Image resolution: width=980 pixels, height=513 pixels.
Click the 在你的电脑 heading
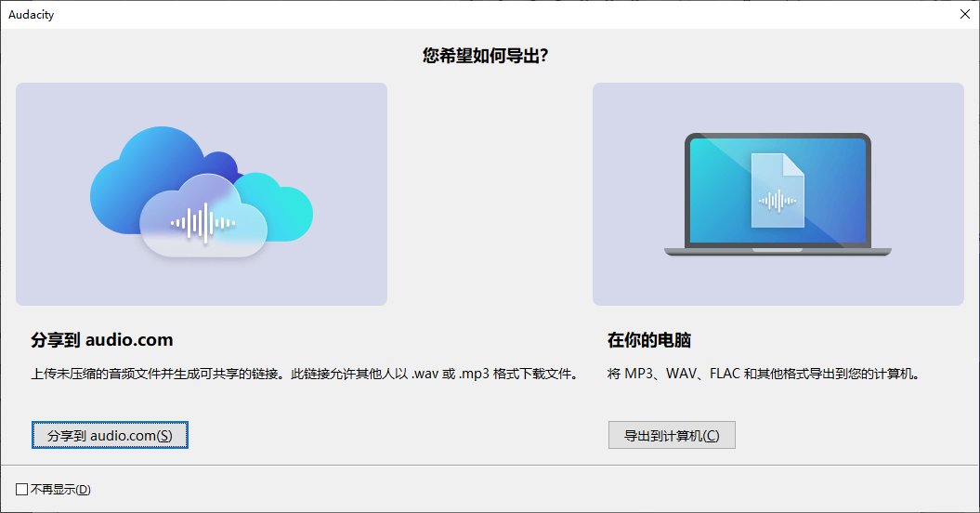point(648,340)
